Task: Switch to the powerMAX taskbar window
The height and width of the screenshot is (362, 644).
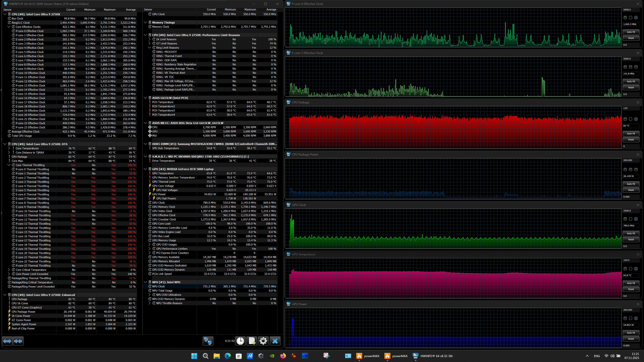Action: (368, 356)
